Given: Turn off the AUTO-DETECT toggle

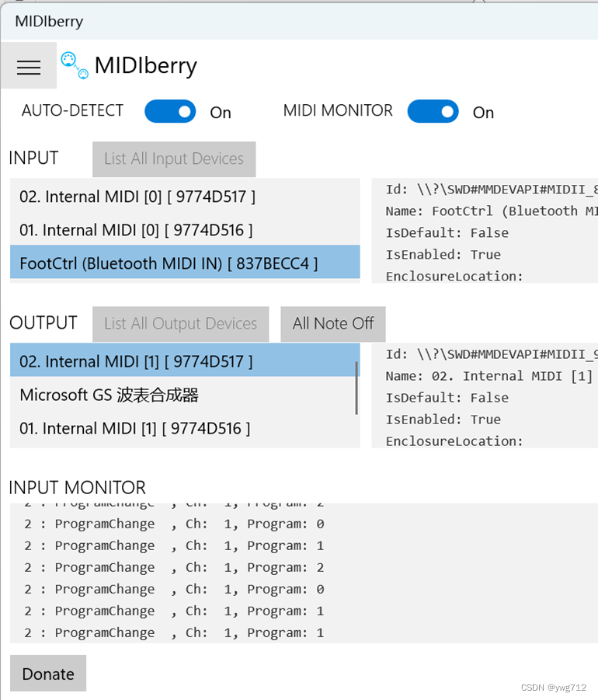Looking at the screenshot, I should coord(170,111).
